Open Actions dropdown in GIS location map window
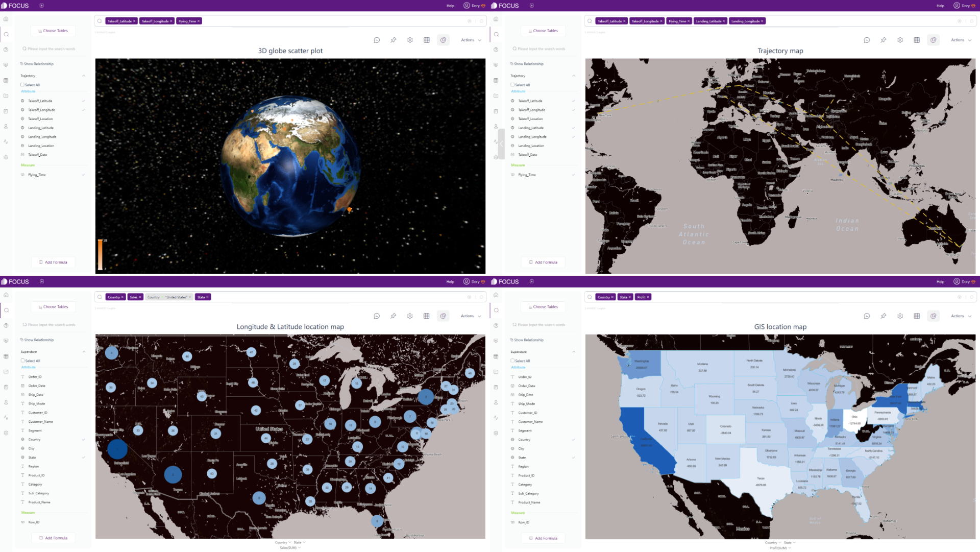The width and height of the screenshot is (980, 552). (961, 316)
